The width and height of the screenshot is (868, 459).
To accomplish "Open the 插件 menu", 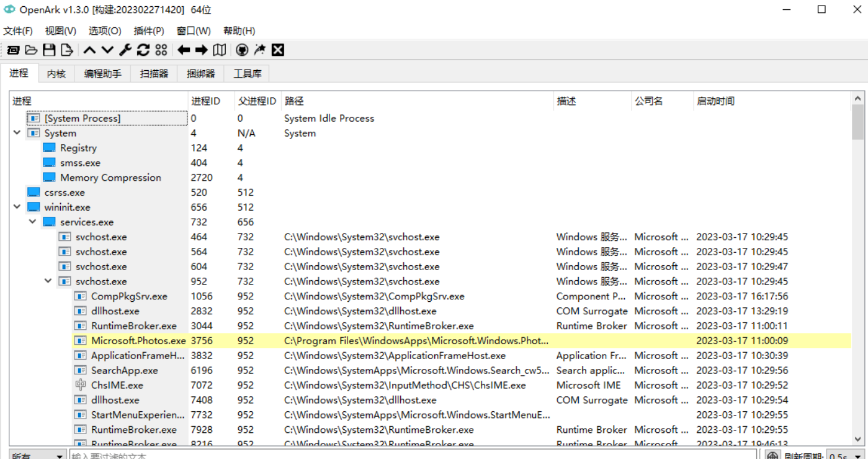I will coord(146,30).
